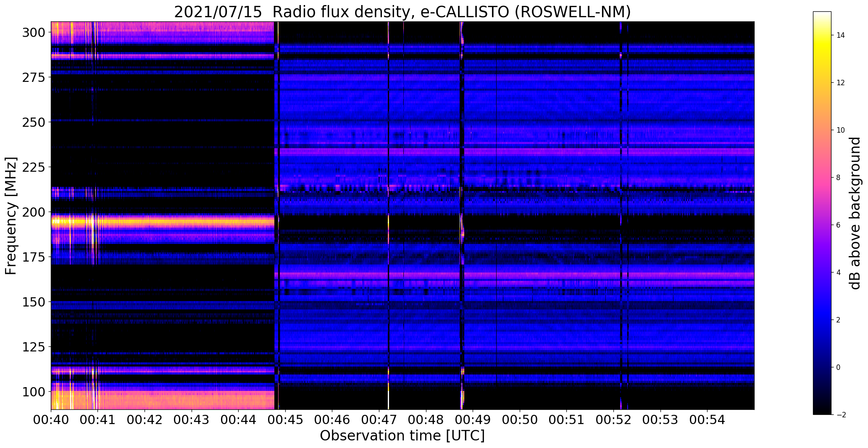The image size is (868, 448).
Task: Click the colorbar tick value 10
Action: pos(840,130)
